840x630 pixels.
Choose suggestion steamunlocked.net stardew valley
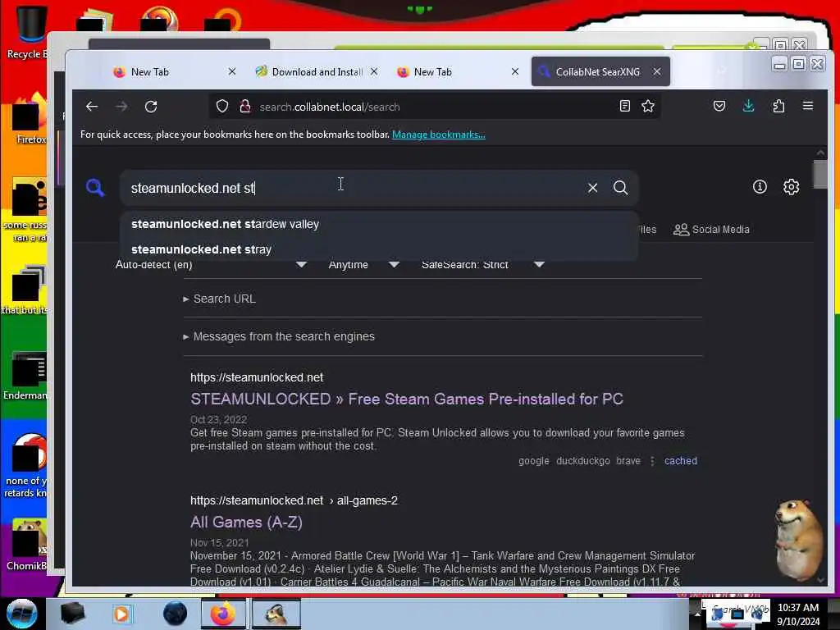click(x=379, y=224)
